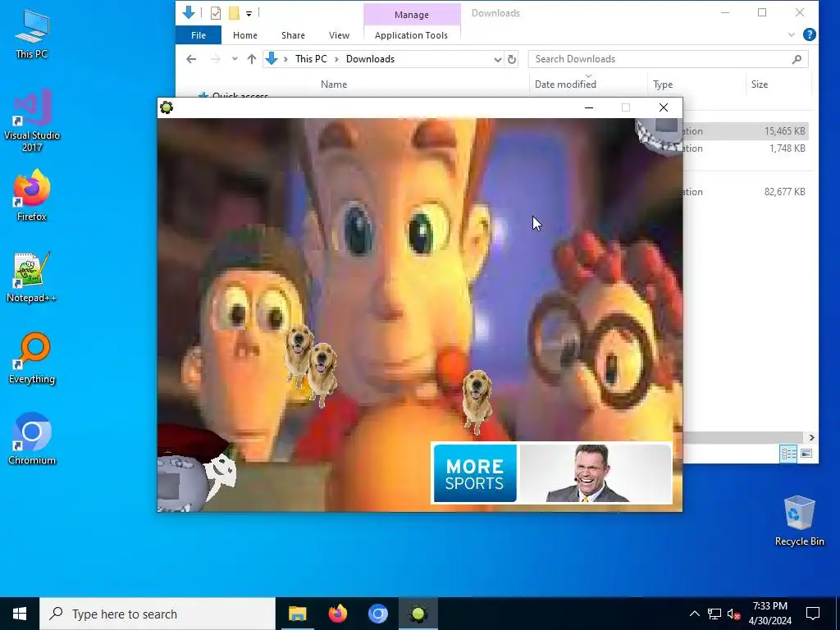
Task: Open the recent locations dropdown in Explorer
Action: (235, 59)
